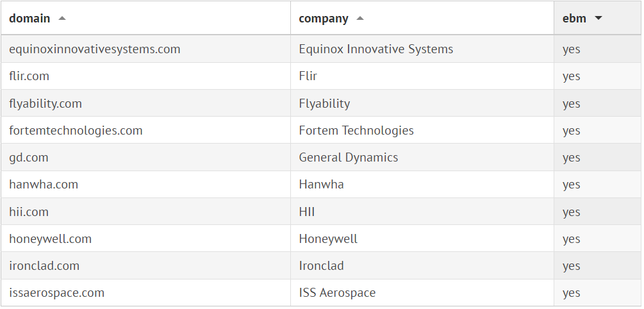Click the domain column sort arrow

(62, 19)
